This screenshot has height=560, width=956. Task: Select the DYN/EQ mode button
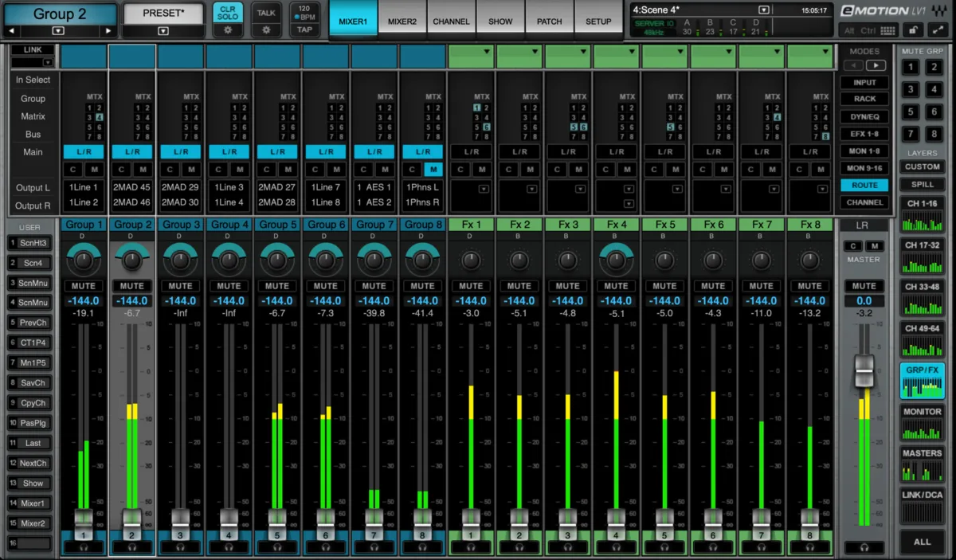pos(864,116)
